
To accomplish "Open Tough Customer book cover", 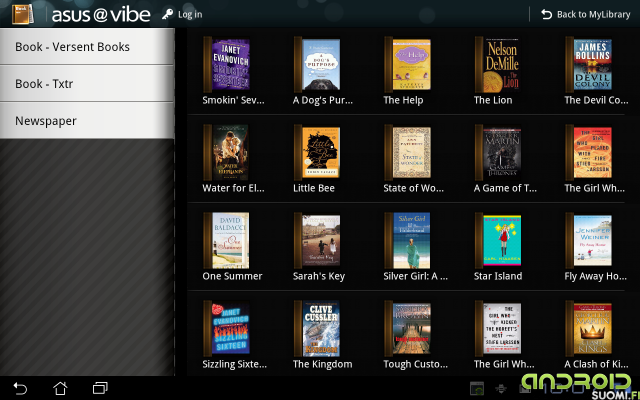I will pos(408,329).
